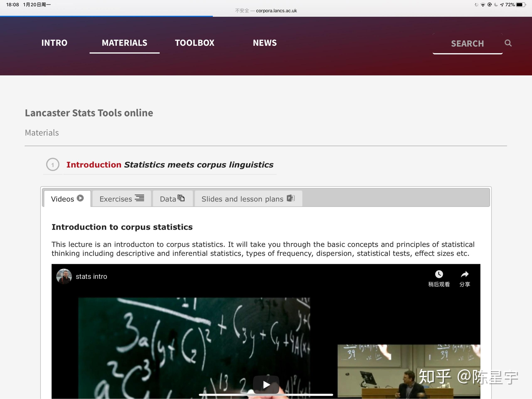Click the SEARCH input field
The width and height of the screenshot is (532, 399).
(x=467, y=43)
